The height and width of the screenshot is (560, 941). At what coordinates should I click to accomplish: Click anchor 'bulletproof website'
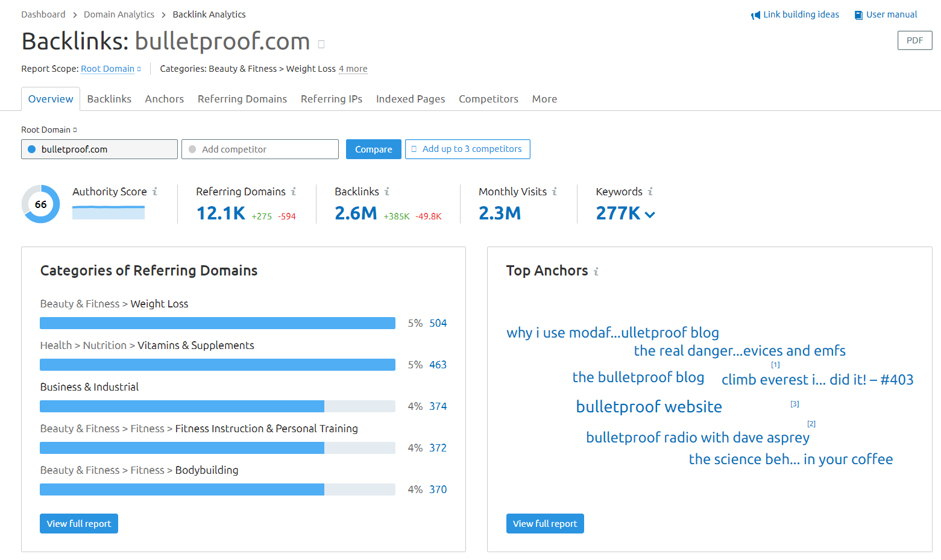tap(649, 407)
